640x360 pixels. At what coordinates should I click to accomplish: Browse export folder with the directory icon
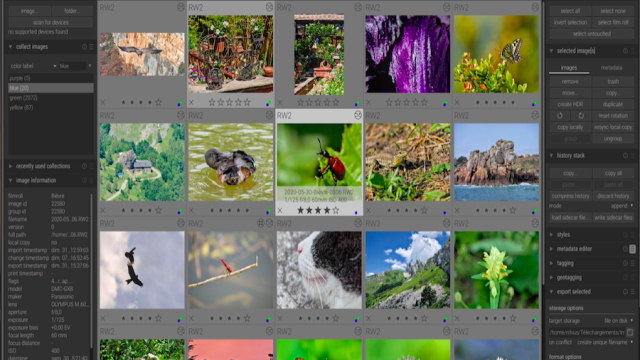[630, 332]
